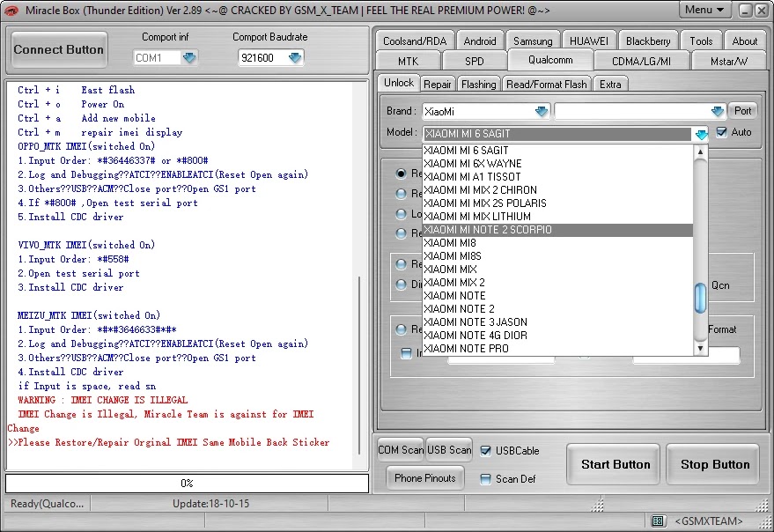
Task: Open the HUAWEI tab
Action: pos(589,41)
